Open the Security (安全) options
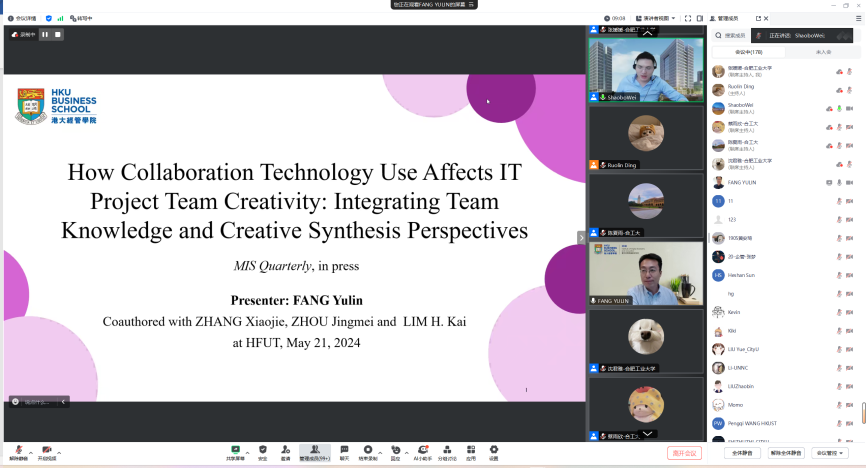866x468 pixels. (x=262, y=452)
